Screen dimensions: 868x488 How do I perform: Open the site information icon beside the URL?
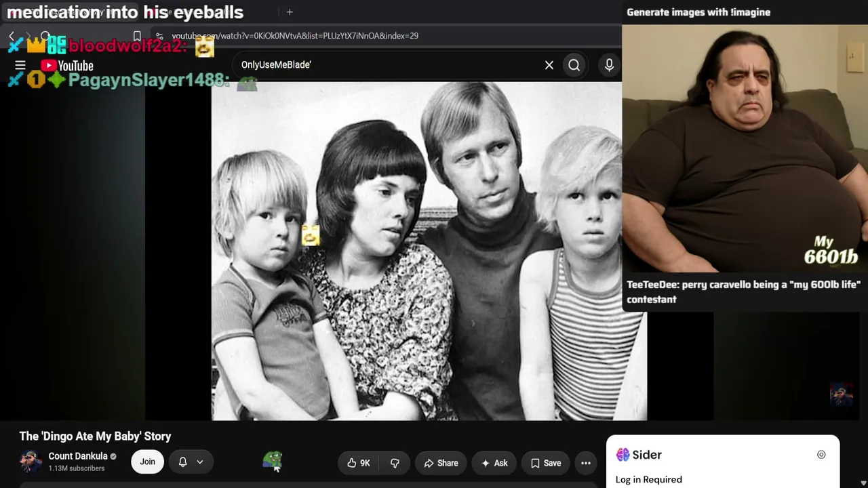(x=158, y=36)
